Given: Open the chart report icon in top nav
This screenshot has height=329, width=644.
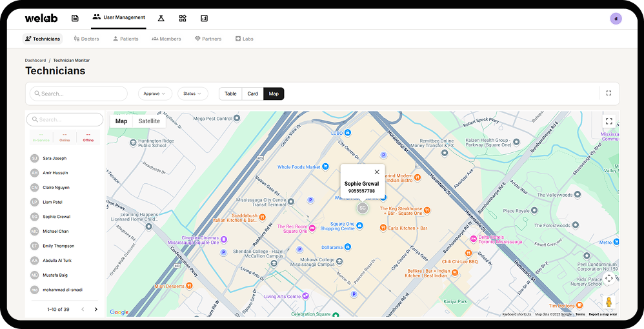Looking at the screenshot, I should (x=204, y=18).
